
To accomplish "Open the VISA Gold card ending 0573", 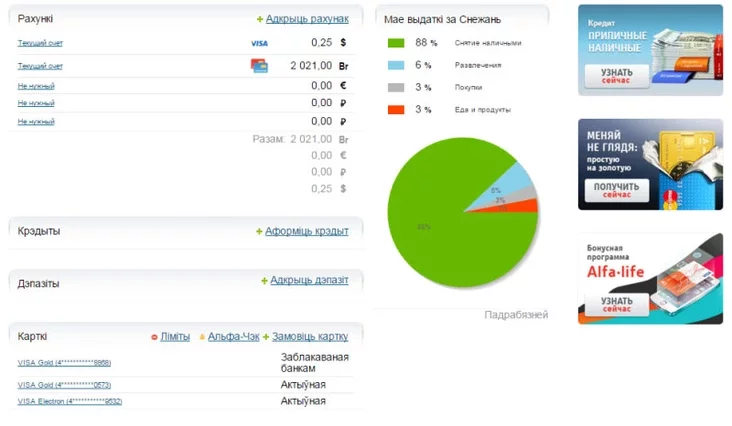I will pyautogui.click(x=64, y=384).
